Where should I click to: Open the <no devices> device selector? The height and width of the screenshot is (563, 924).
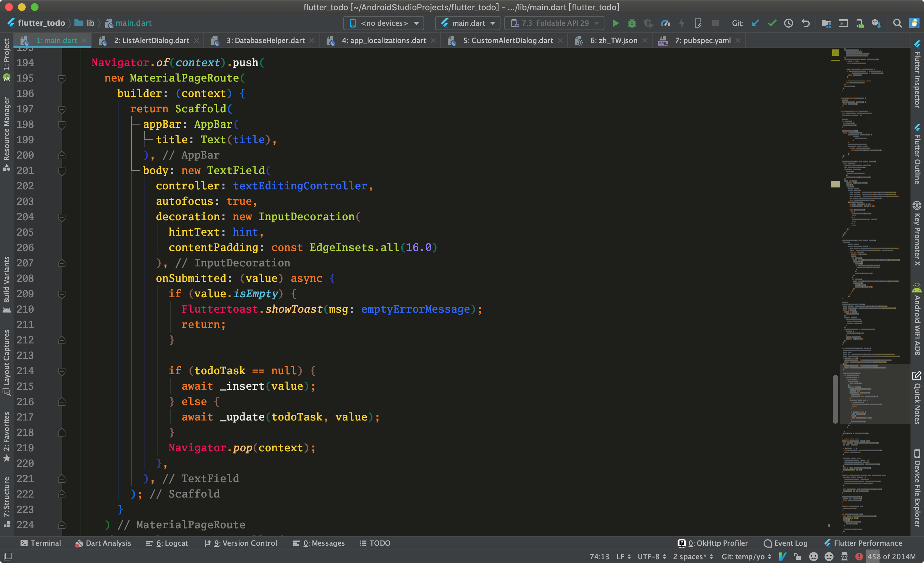[383, 23]
